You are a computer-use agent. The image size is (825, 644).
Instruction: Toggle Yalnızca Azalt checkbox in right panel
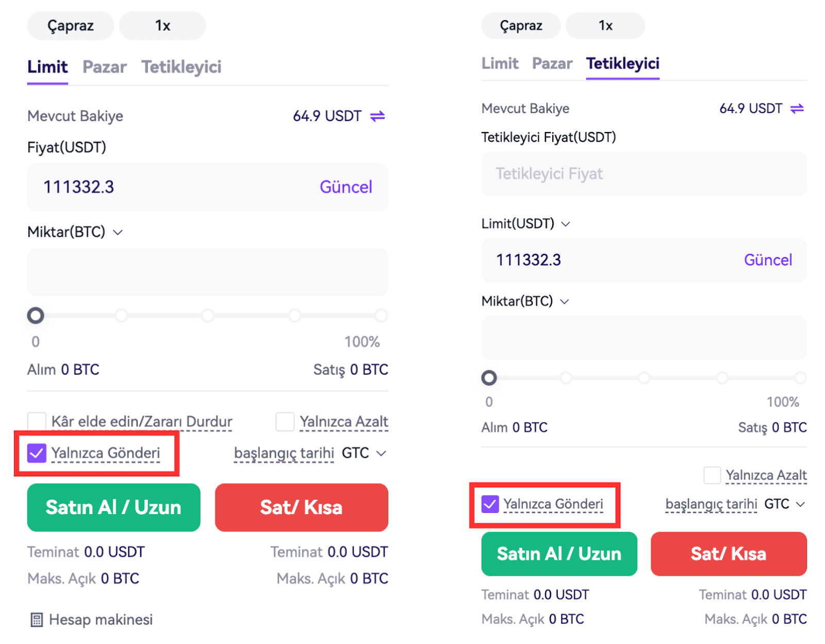(x=712, y=475)
